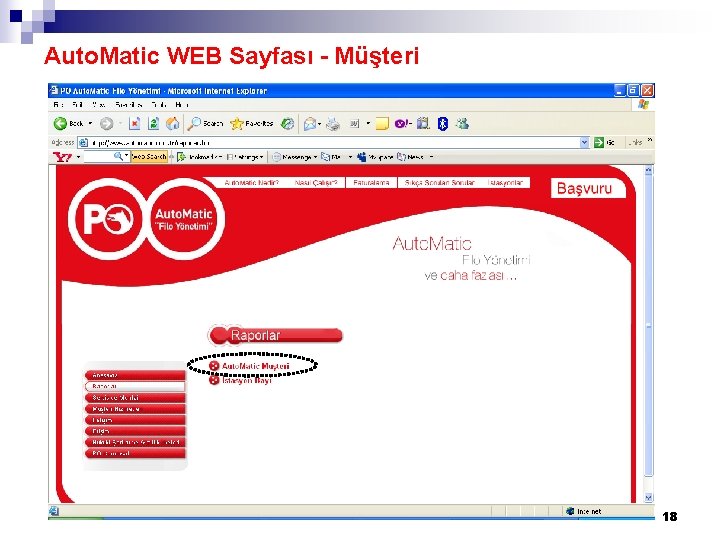Viewport: 720px width, 540px height.
Task: Click the purple Yahoo Messenger toolbar icon
Action: pyautogui.click(x=403, y=124)
